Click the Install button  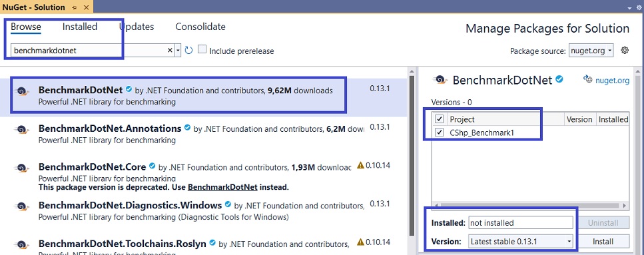point(603,242)
